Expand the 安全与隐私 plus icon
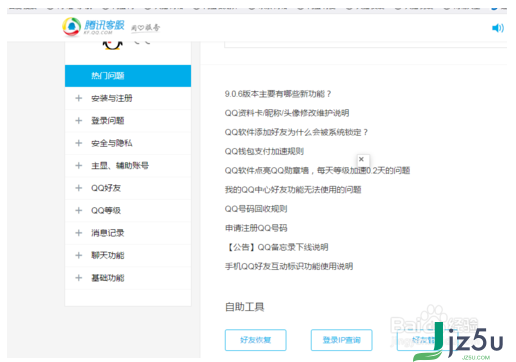The image size is (516, 362). pos(79,143)
